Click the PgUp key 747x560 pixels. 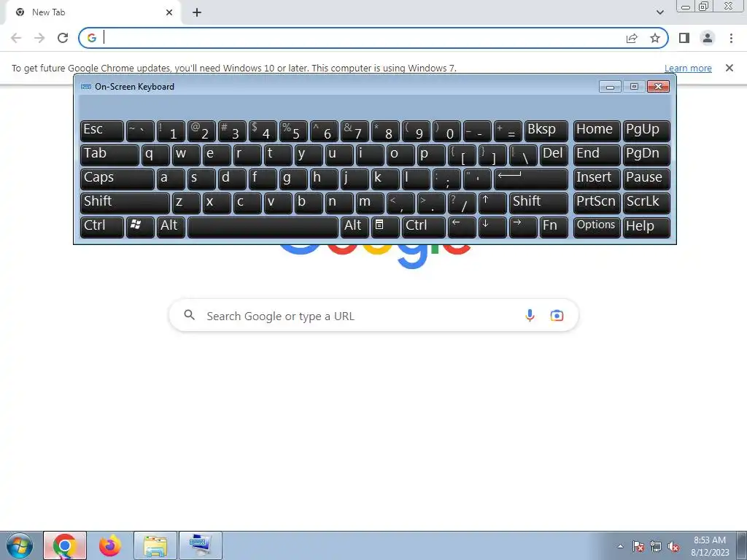[646, 131]
